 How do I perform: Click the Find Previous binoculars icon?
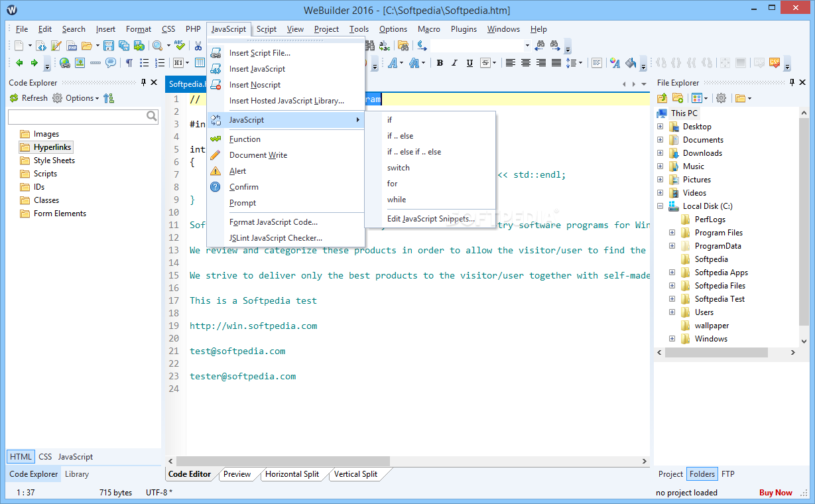point(540,46)
